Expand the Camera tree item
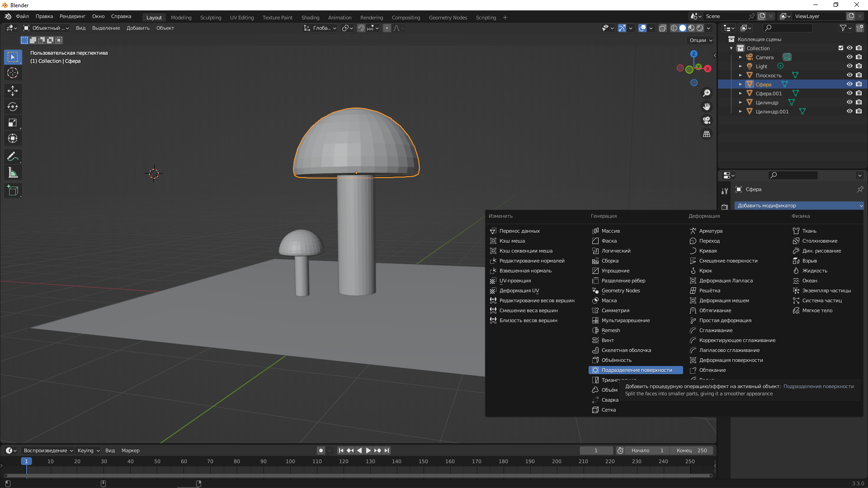 click(x=740, y=57)
